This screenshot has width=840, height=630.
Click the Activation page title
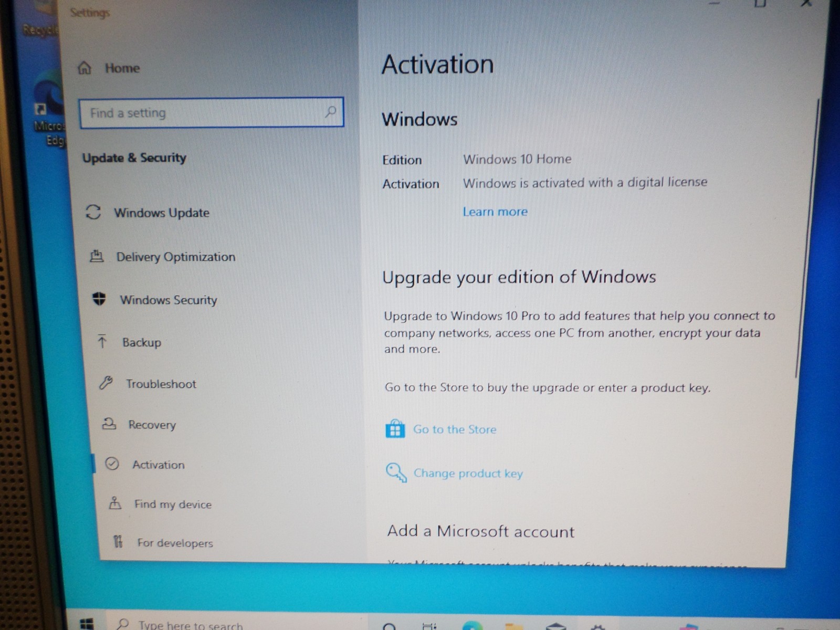tap(438, 65)
